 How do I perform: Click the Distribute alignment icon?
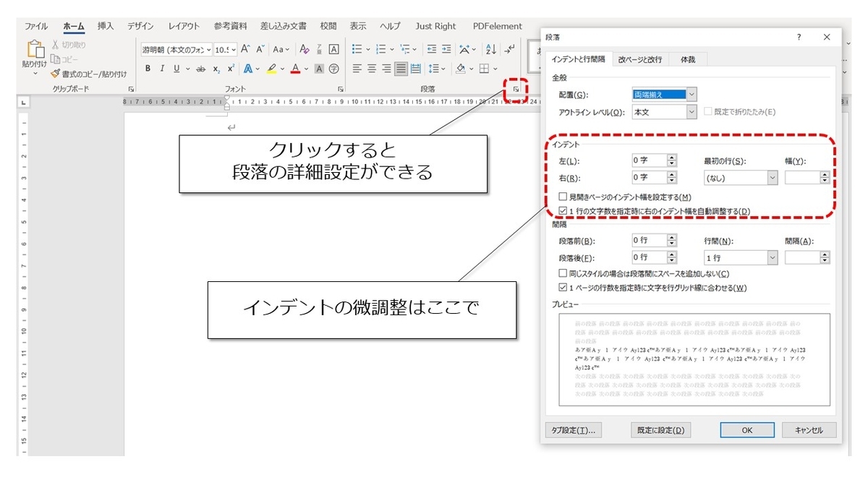tap(416, 69)
